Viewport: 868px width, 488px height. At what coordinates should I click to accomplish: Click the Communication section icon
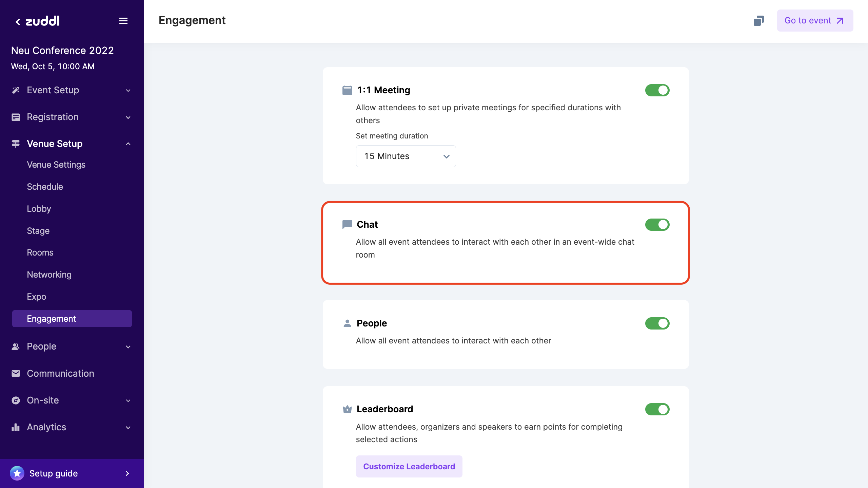16,373
